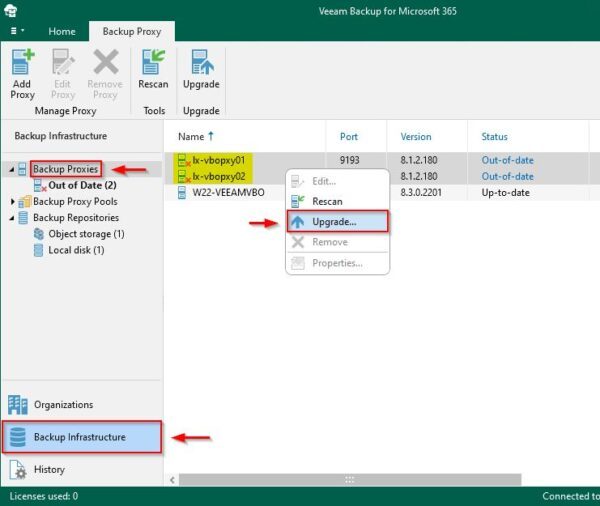Click the Backup Infrastructure database icon
The image size is (600, 506).
pyautogui.click(x=18, y=437)
